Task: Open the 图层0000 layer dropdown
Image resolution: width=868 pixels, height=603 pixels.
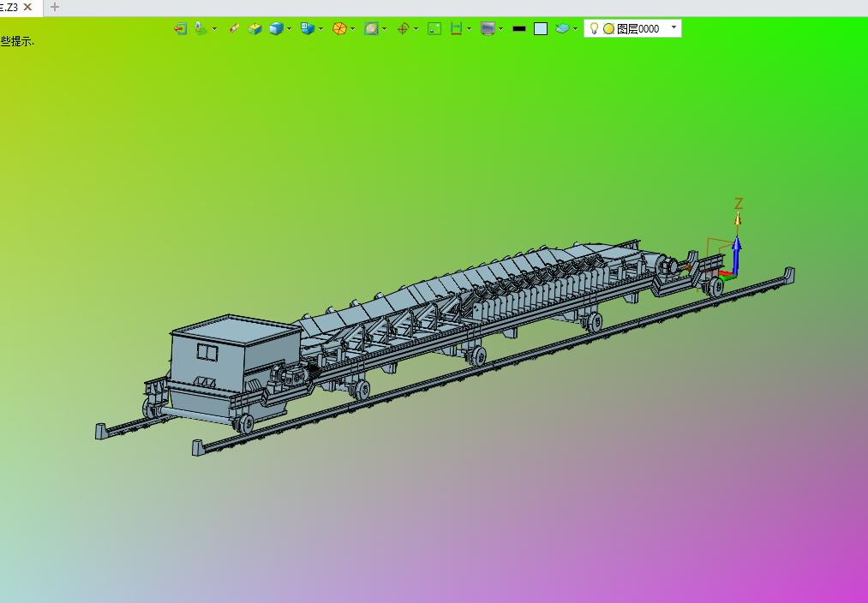Action: click(673, 27)
